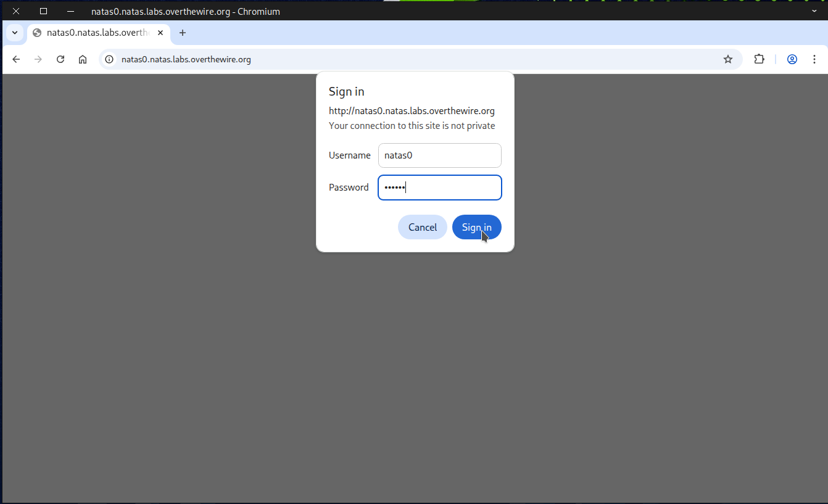The width and height of the screenshot is (828, 504).
Task: View site information icon in address bar
Action: click(x=109, y=59)
